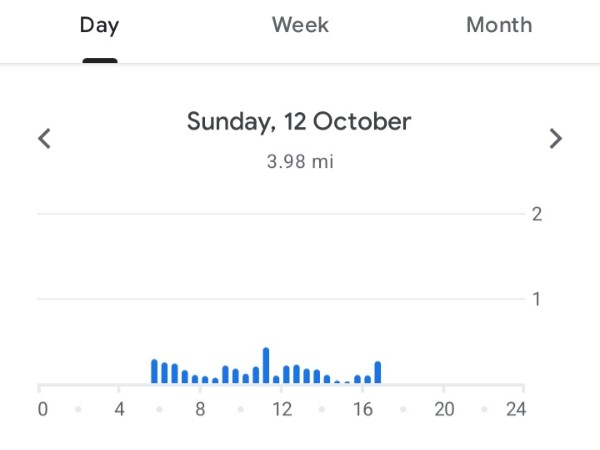This screenshot has width=600, height=450.
Task: Tap the first (leftmost) blue bar
Action: (x=155, y=371)
